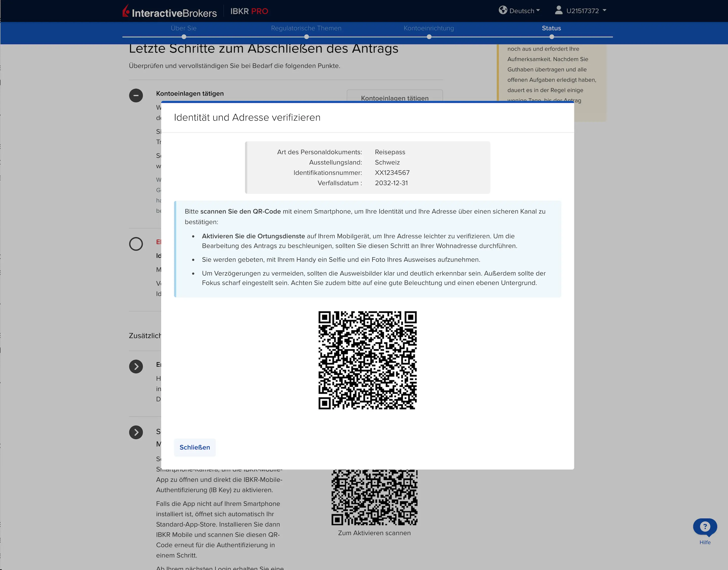Image resolution: width=728 pixels, height=570 pixels.
Task: Click the Kontoeinlagen tätigen heading text
Action: point(190,94)
